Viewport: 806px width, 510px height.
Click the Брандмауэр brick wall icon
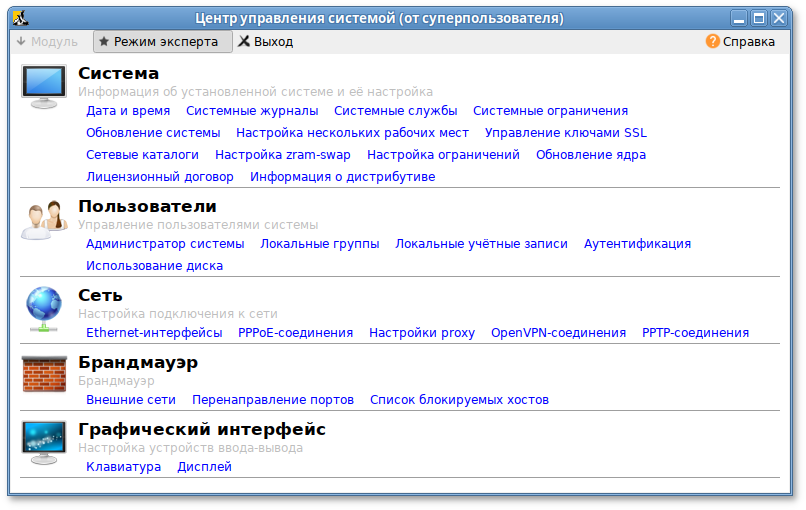coord(44,374)
